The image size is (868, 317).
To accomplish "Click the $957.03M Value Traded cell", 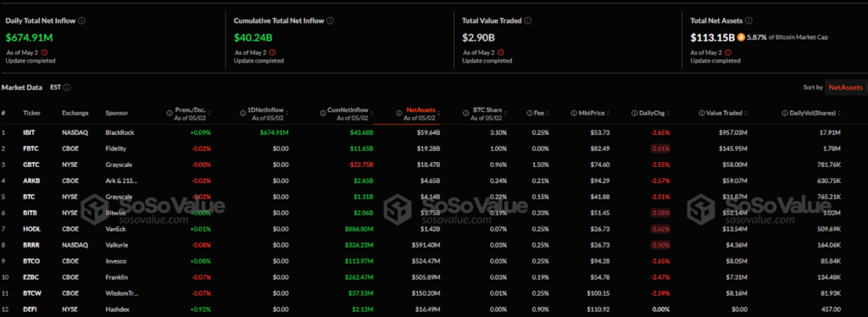I will (x=732, y=133).
